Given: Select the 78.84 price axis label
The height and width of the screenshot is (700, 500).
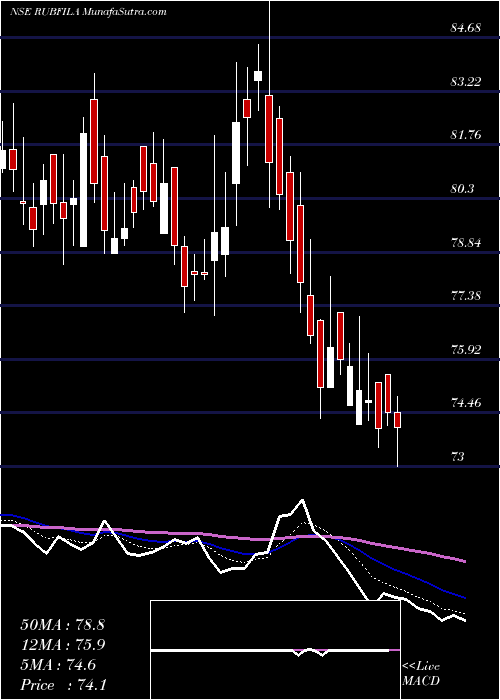Looking at the screenshot, I should [466, 243].
